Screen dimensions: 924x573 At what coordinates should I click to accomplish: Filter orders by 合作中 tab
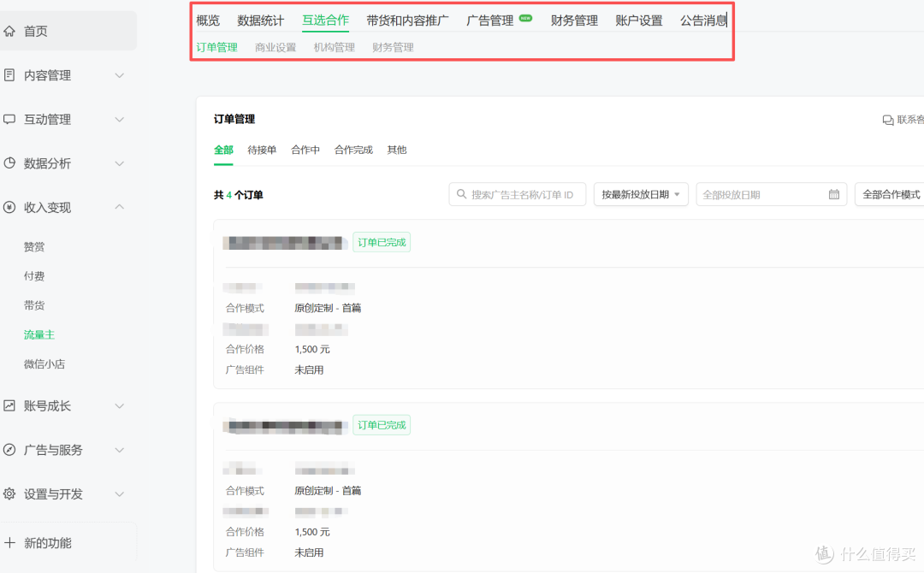305,150
